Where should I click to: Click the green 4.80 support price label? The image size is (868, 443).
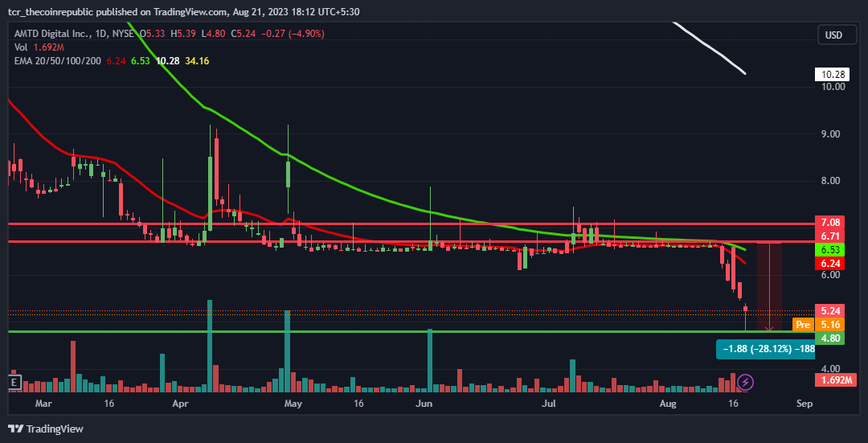click(829, 338)
